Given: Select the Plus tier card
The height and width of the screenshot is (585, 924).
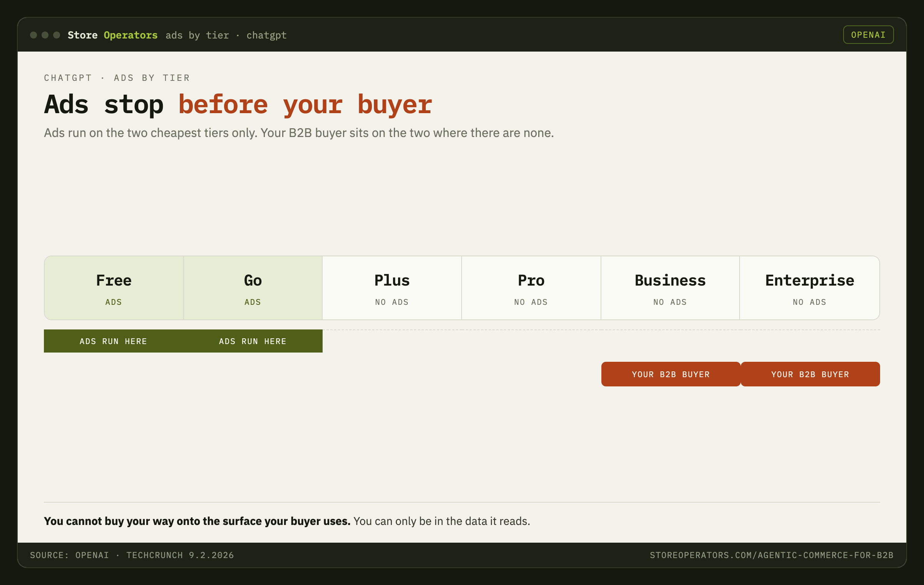Looking at the screenshot, I should [392, 288].
